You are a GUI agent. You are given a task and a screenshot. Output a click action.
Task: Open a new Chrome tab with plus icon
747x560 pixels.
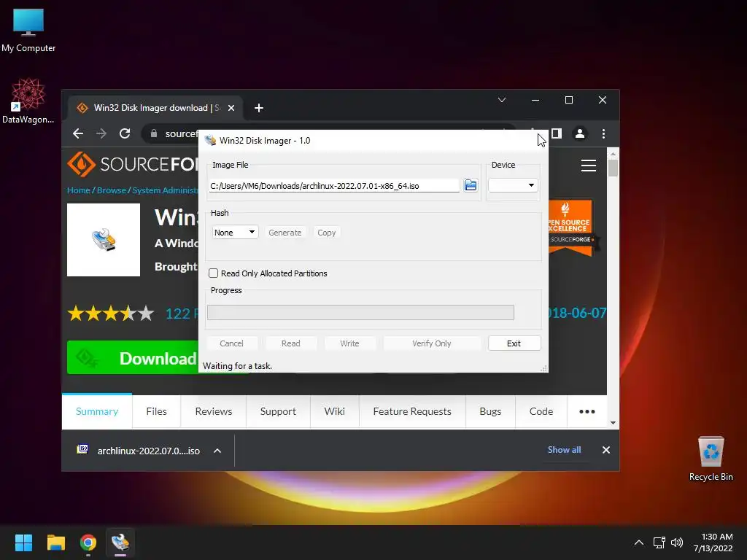[259, 108]
